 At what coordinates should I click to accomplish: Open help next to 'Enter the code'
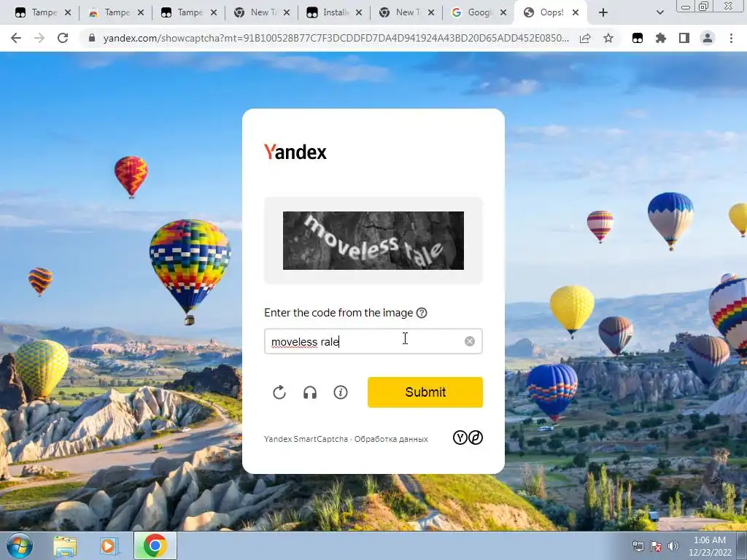click(422, 313)
